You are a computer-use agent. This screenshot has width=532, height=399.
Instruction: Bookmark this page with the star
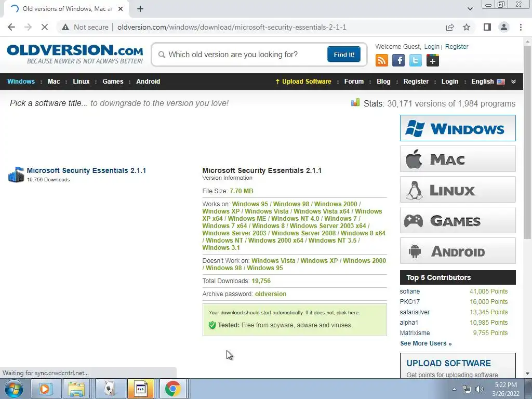pyautogui.click(x=467, y=27)
